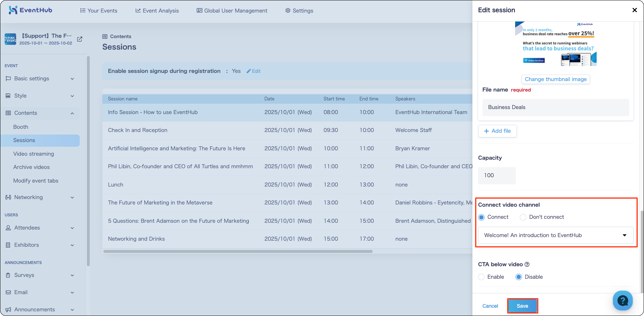
Task: Click the Contents list icon in sidebar
Action: click(x=8, y=113)
